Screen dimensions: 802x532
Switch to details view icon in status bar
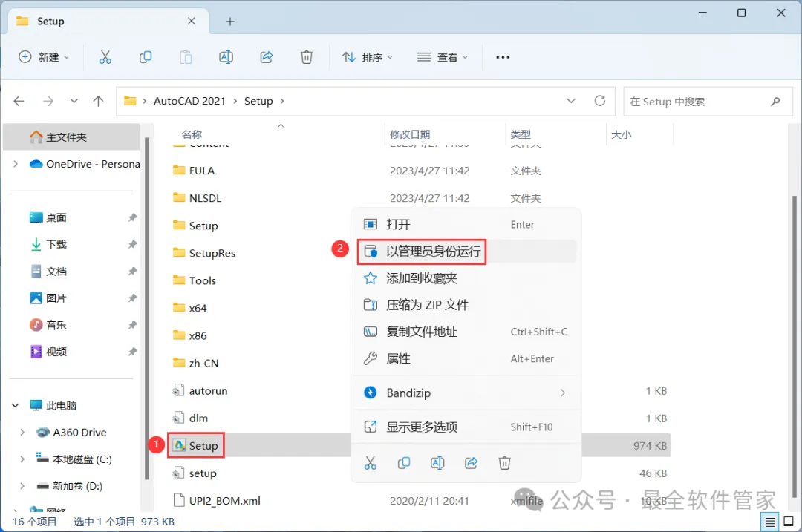[x=770, y=522]
